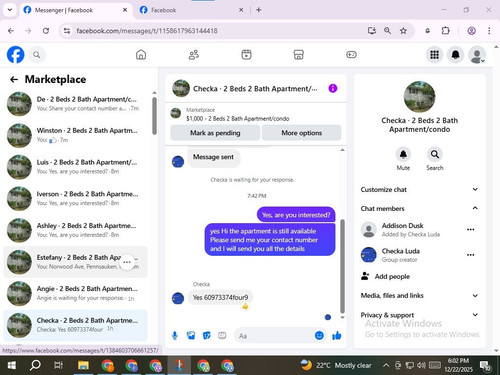Open the purple conversation info icon
500x375 pixels.
333,88
